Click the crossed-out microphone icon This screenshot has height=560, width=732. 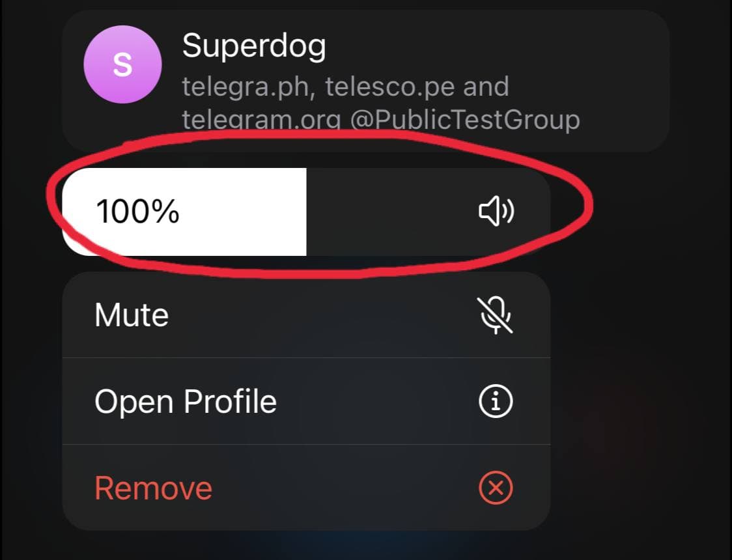496,315
